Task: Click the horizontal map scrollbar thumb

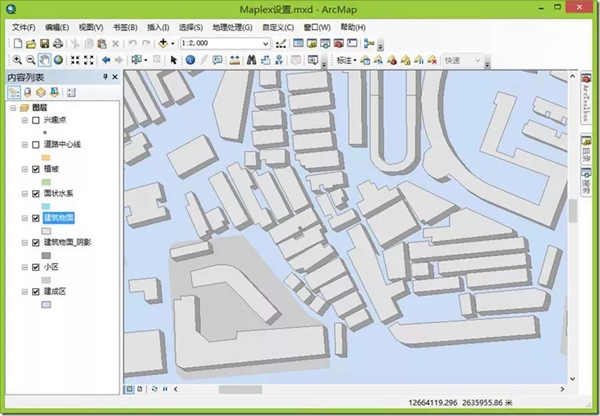Action: (240, 389)
